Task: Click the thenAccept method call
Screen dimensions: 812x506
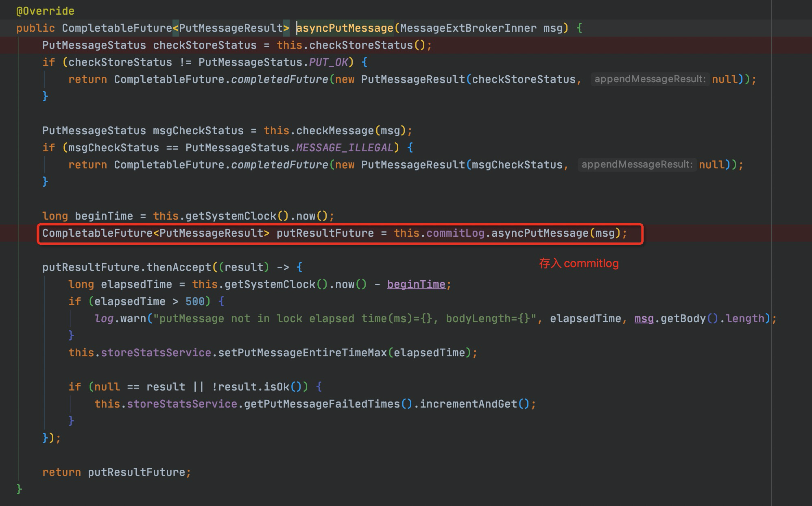Action: 179,267
